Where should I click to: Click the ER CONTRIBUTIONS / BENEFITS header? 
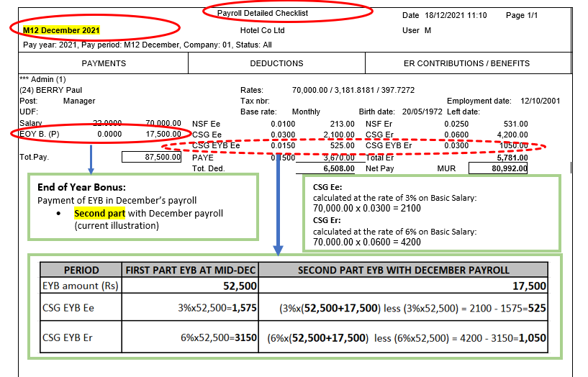pos(466,63)
